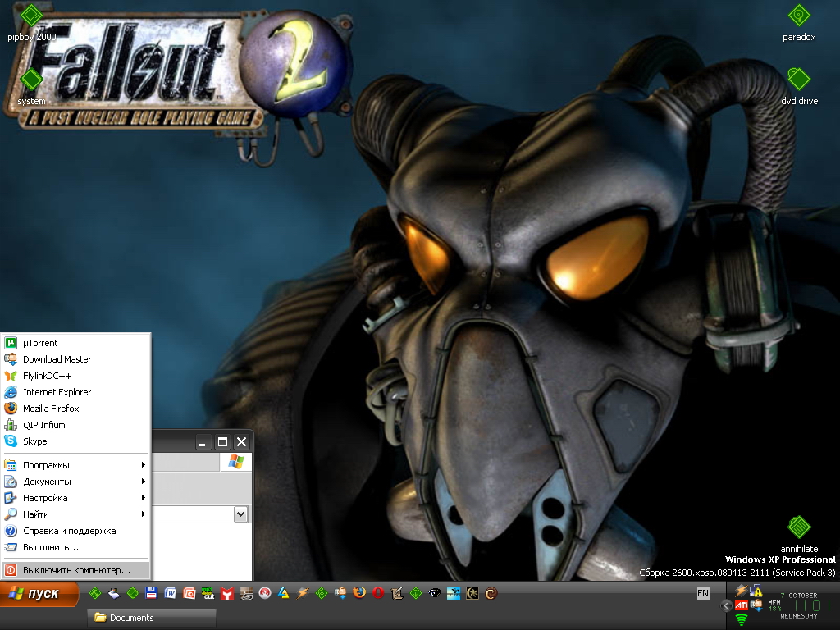Expand the Настройка submenu arrow
Screen dimensions: 840x630
(x=143, y=498)
